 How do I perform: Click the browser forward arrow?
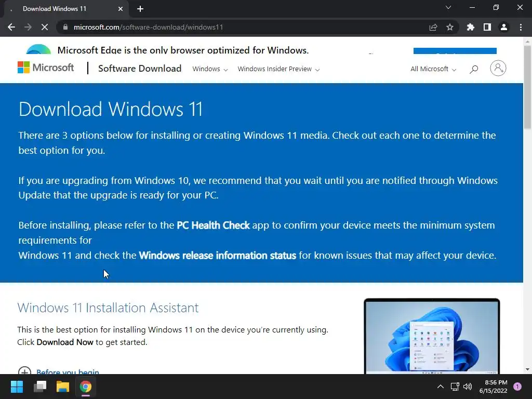(28, 27)
